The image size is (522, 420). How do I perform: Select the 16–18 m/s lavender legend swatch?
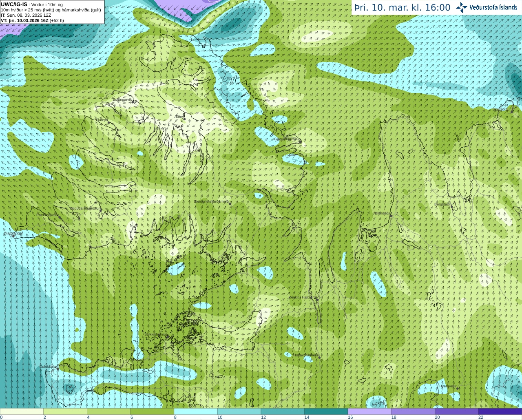point(369,411)
